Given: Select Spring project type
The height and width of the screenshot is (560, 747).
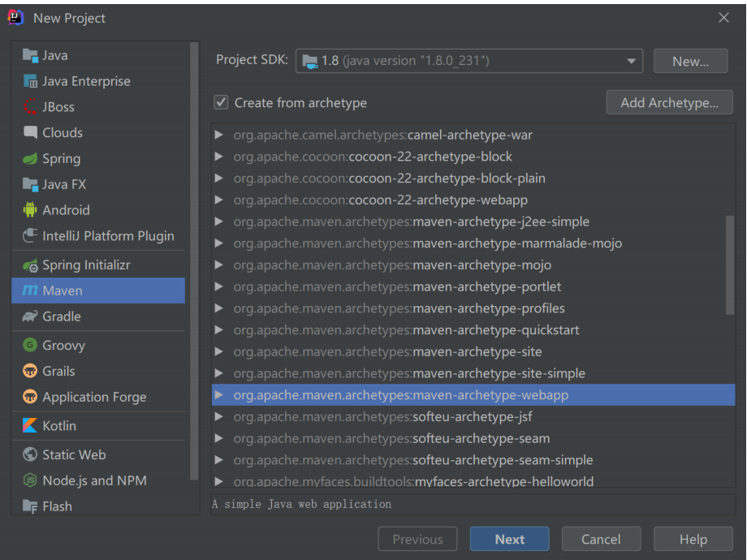Looking at the screenshot, I should pyautogui.click(x=98, y=158).
